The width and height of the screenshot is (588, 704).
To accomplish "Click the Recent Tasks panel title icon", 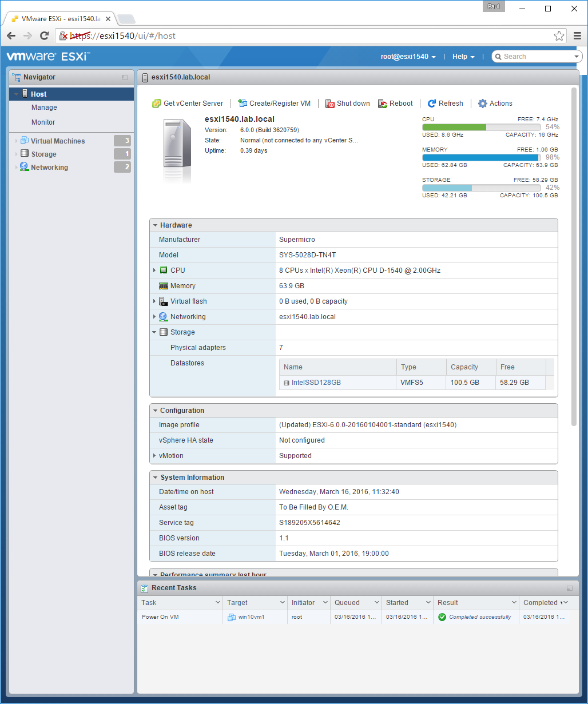I will point(145,588).
